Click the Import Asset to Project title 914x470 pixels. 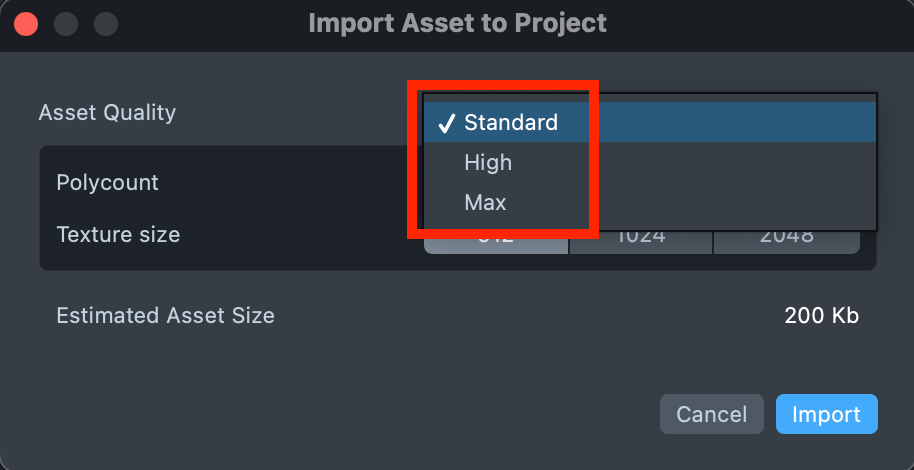click(457, 22)
